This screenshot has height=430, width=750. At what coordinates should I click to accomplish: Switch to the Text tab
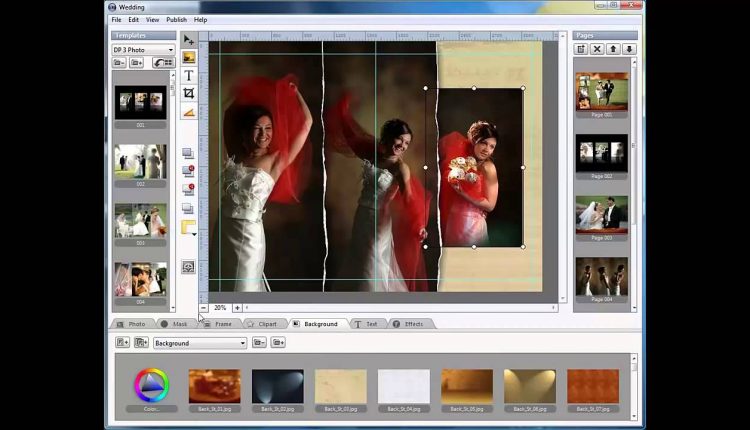click(367, 324)
